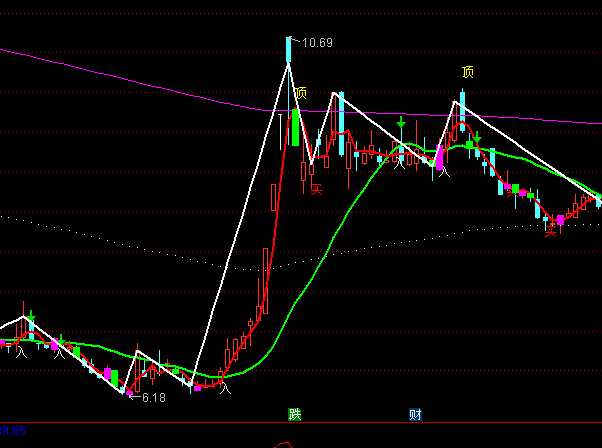Image resolution: width=602 pixels, height=448 pixels.
Task: Click the red 买 signal at the far-right low
Action: tap(550, 231)
